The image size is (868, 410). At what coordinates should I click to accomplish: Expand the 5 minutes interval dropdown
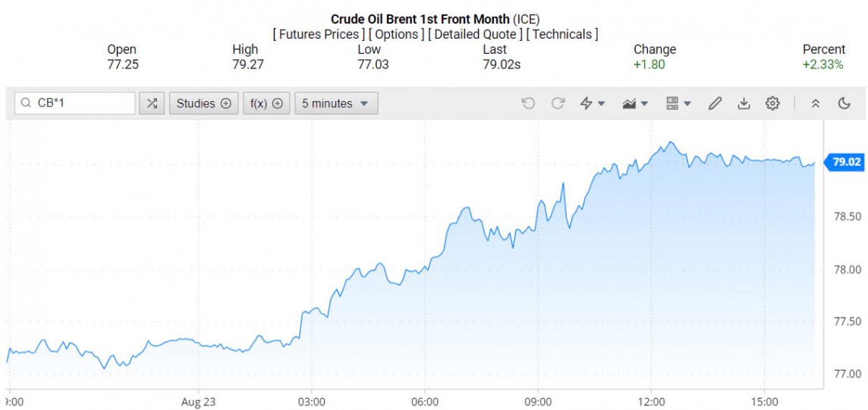(x=335, y=103)
